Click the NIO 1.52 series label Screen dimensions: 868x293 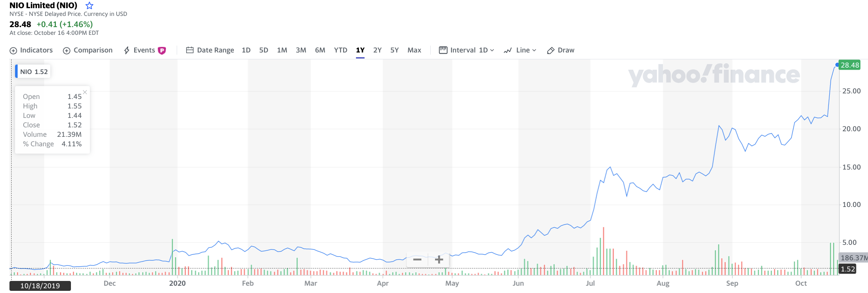[x=33, y=71]
